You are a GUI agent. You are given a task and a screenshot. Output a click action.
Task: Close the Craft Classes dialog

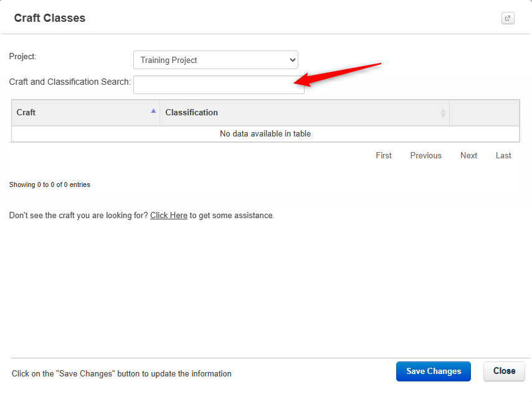[x=503, y=371]
